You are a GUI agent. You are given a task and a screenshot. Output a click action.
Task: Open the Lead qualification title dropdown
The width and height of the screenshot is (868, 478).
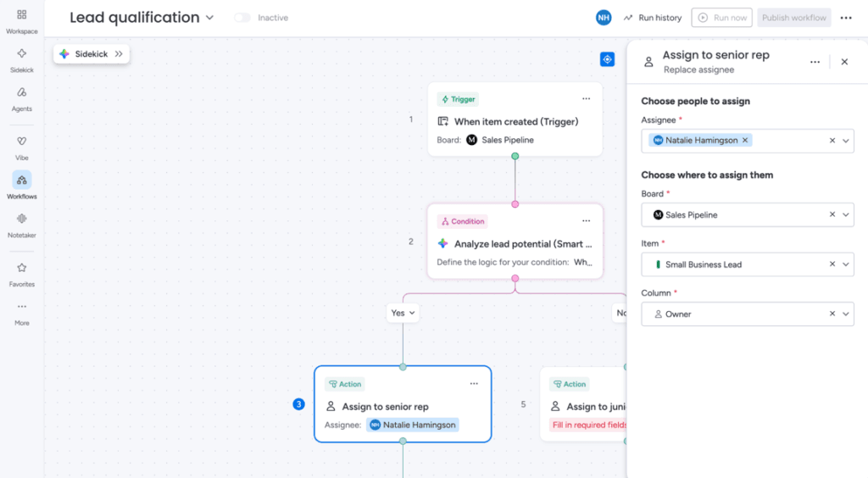pyautogui.click(x=210, y=18)
